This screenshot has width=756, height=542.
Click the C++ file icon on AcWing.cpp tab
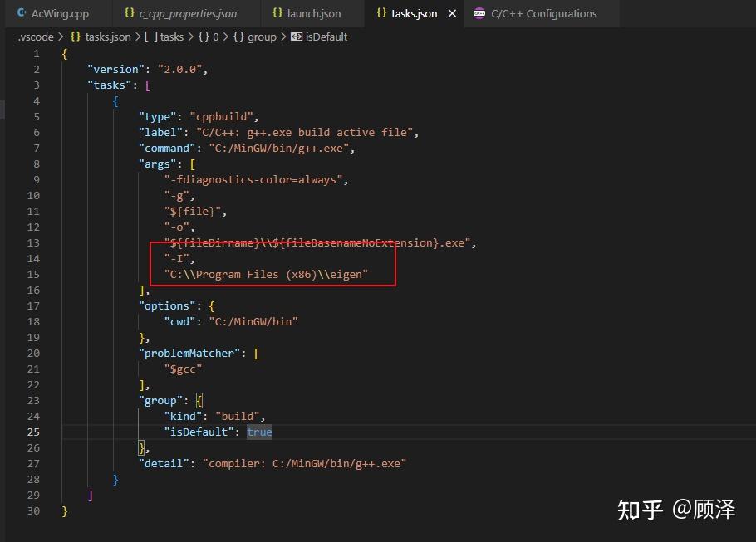[22, 13]
